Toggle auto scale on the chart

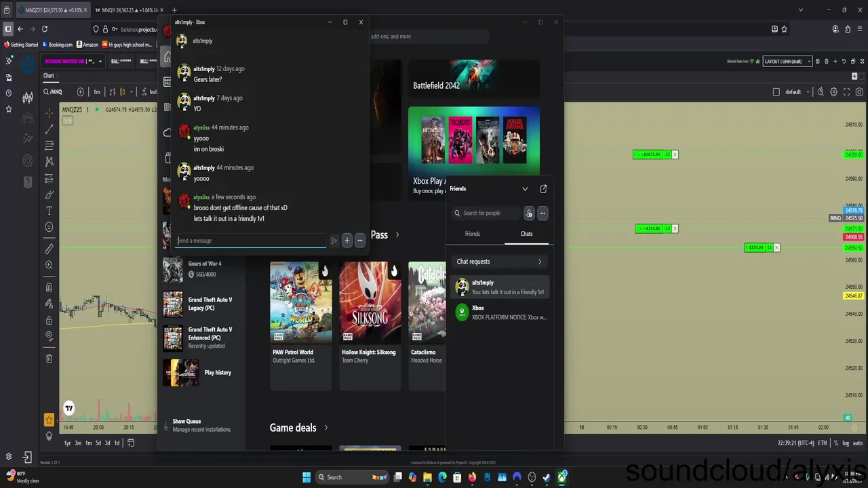tap(858, 443)
